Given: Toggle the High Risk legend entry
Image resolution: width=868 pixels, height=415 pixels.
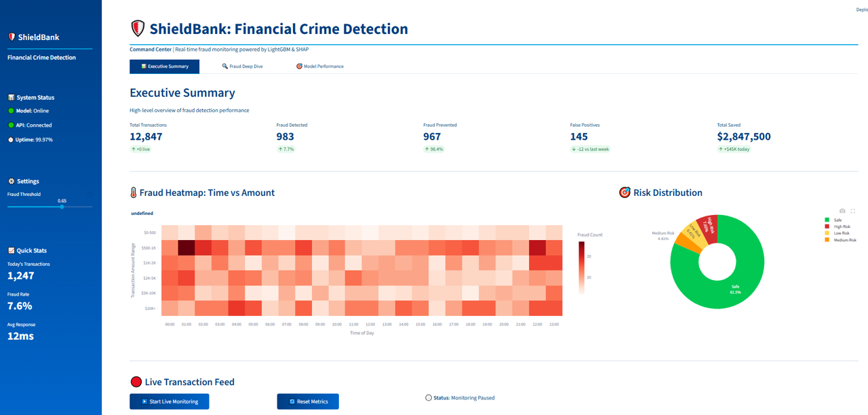Looking at the screenshot, I should click(837, 226).
